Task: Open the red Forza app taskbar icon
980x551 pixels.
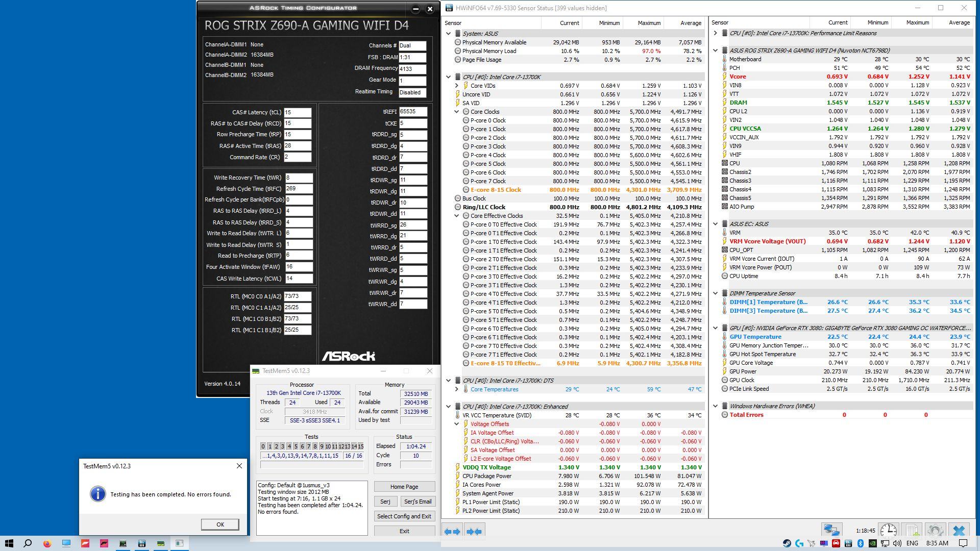Action: (x=85, y=543)
